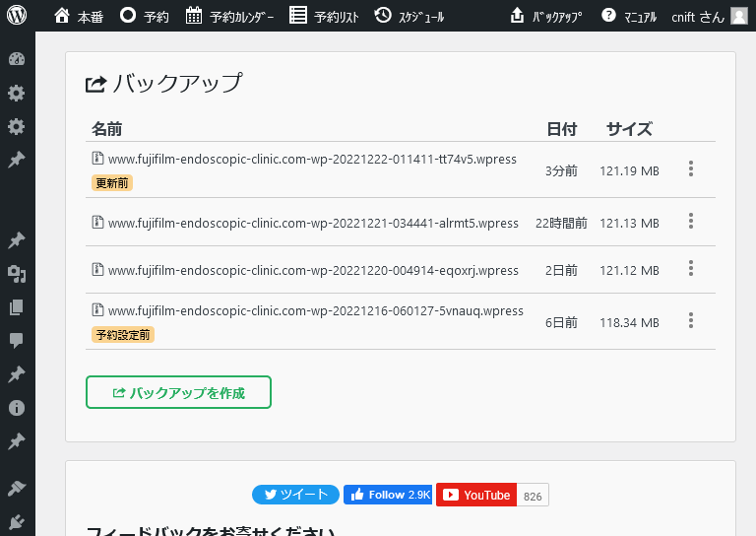Click the pin icon below the comments icon
This screenshot has height=536, width=756.
click(x=17, y=373)
